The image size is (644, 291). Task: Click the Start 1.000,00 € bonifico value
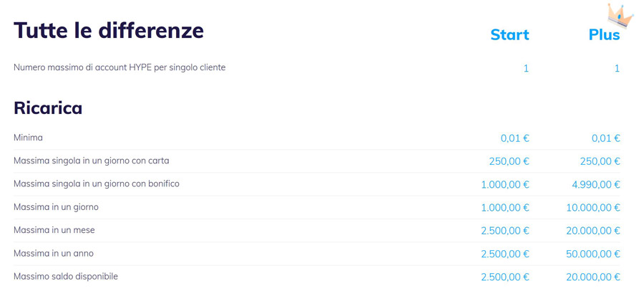pyautogui.click(x=505, y=185)
